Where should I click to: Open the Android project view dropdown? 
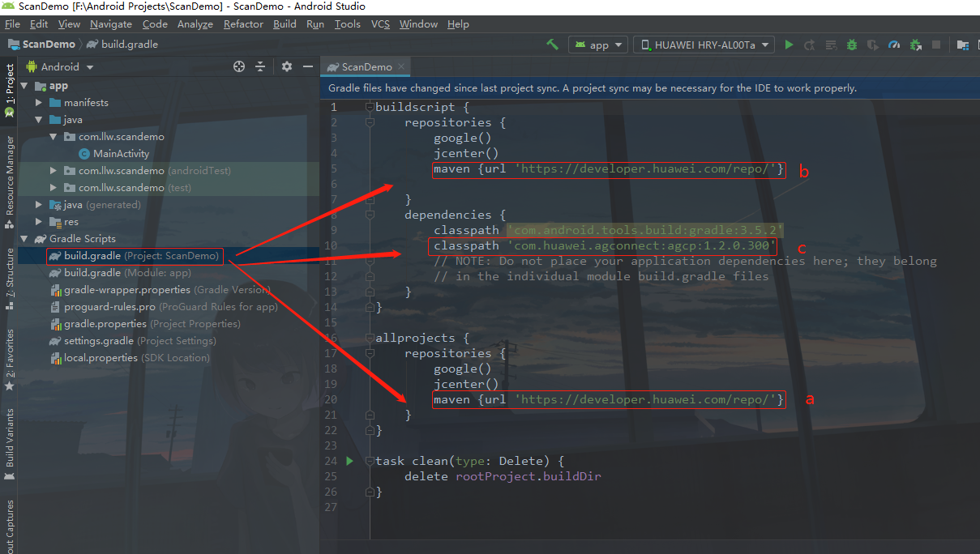(60, 66)
